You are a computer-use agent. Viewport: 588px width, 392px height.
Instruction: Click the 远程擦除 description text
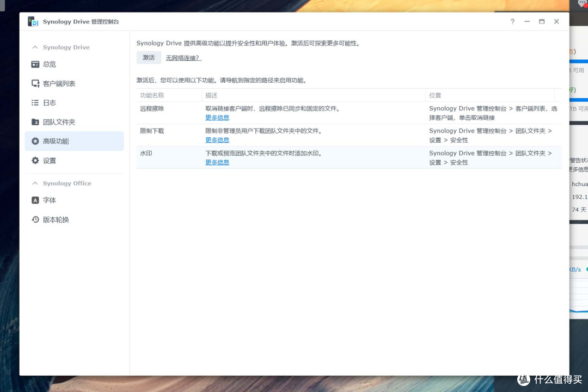pos(273,108)
